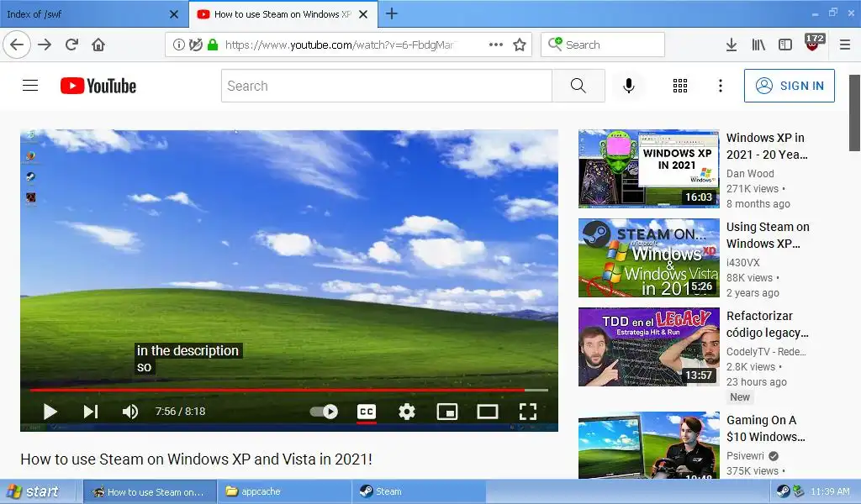This screenshot has width=861, height=504.
Task: Bookmark this page with the star icon
Action: 520,45
